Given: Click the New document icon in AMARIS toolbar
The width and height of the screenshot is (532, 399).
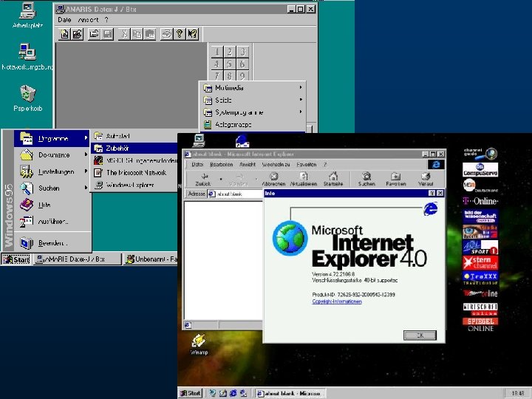Looking at the screenshot, I should [x=64, y=34].
